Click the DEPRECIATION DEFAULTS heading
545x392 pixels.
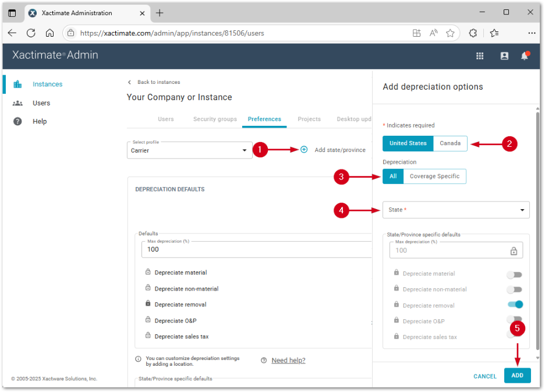[x=170, y=189]
